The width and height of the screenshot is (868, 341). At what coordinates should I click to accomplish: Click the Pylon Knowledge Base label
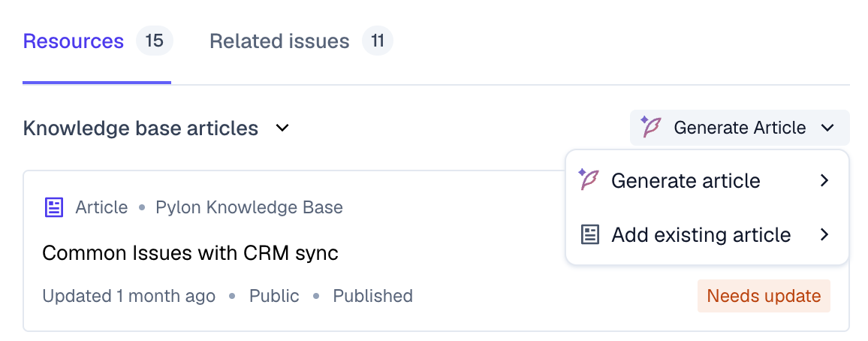click(x=249, y=207)
